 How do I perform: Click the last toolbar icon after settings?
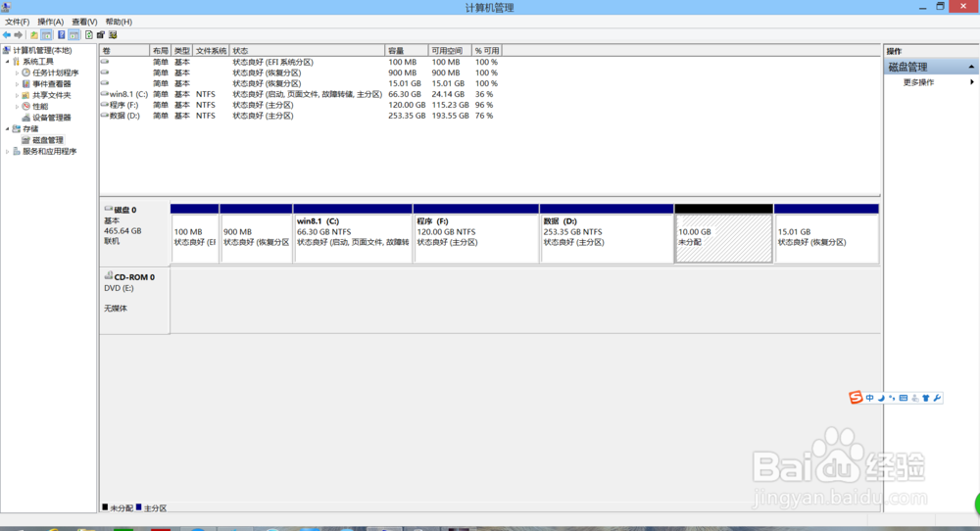[x=113, y=35]
